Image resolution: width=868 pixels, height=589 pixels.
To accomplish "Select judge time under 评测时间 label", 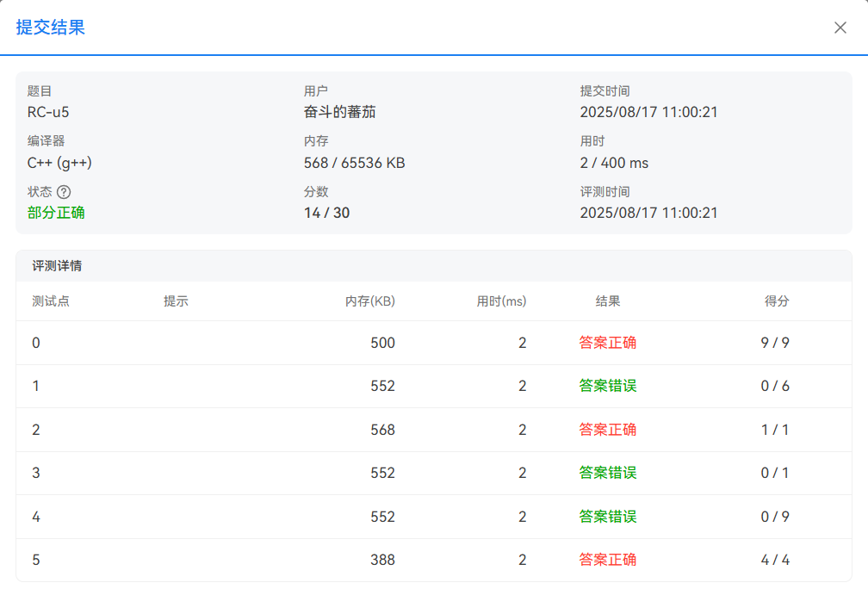I will pos(648,213).
